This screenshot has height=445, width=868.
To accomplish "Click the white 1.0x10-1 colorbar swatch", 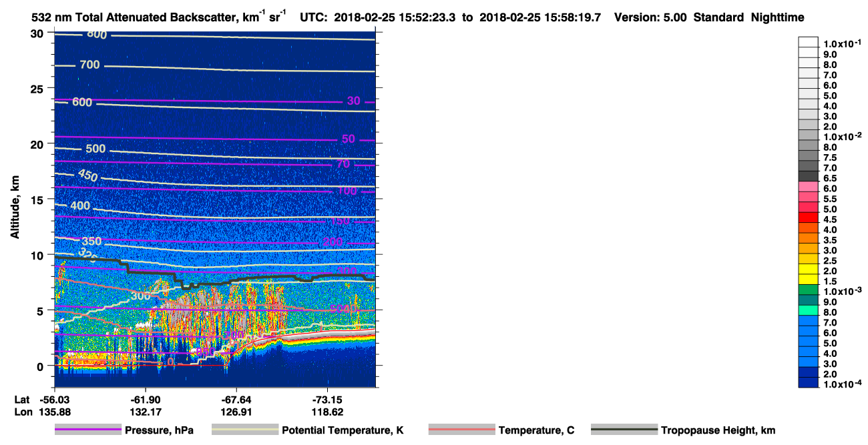I will (x=809, y=42).
